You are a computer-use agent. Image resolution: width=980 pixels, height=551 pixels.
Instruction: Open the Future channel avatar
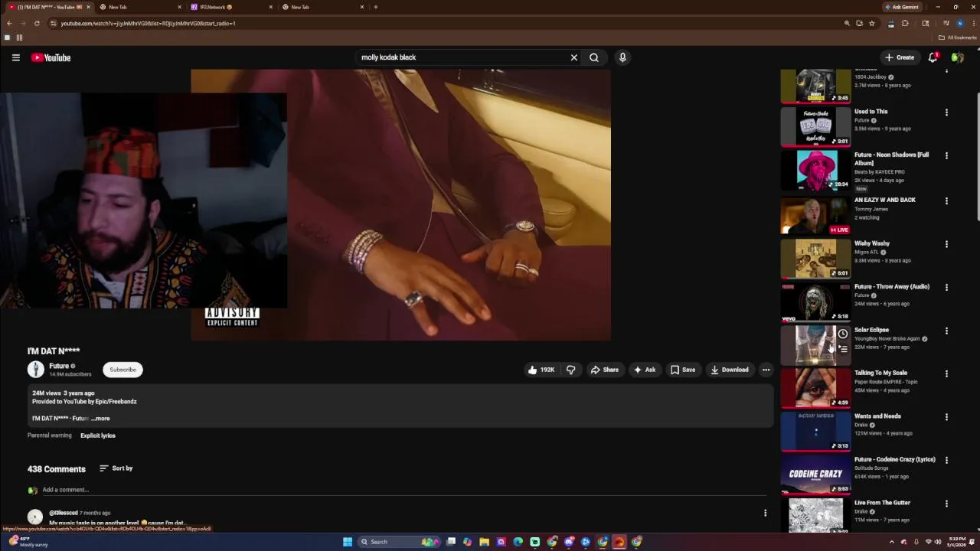36,370
